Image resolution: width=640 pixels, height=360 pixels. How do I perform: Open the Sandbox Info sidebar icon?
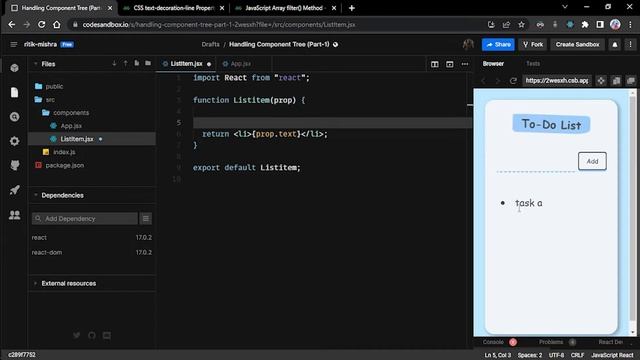[15, 68]
